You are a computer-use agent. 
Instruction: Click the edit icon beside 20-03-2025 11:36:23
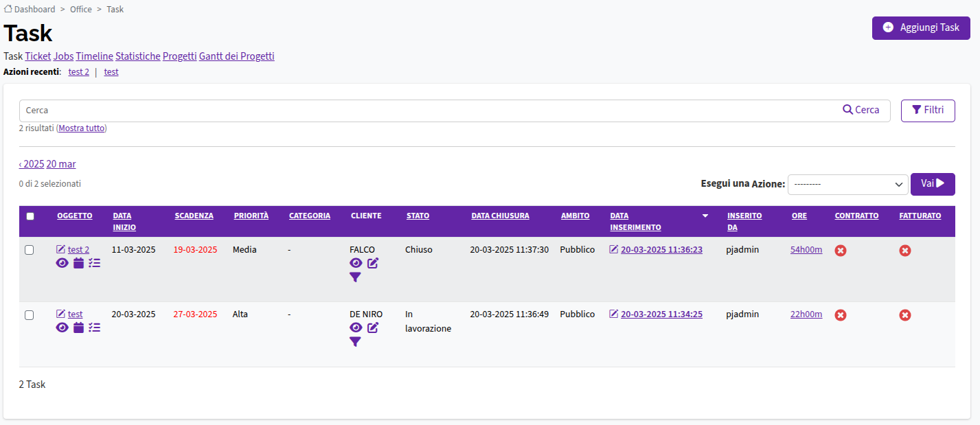(x=614, y=249)
